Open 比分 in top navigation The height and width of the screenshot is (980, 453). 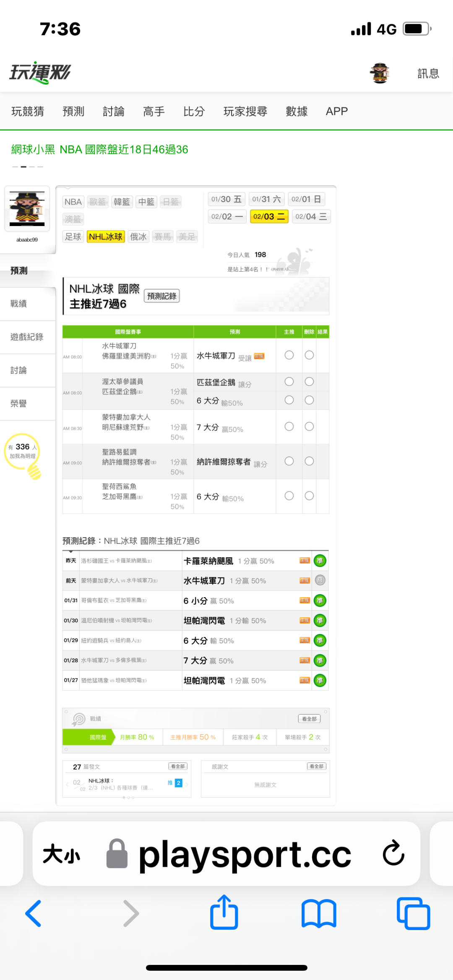(x=194, y=111)
